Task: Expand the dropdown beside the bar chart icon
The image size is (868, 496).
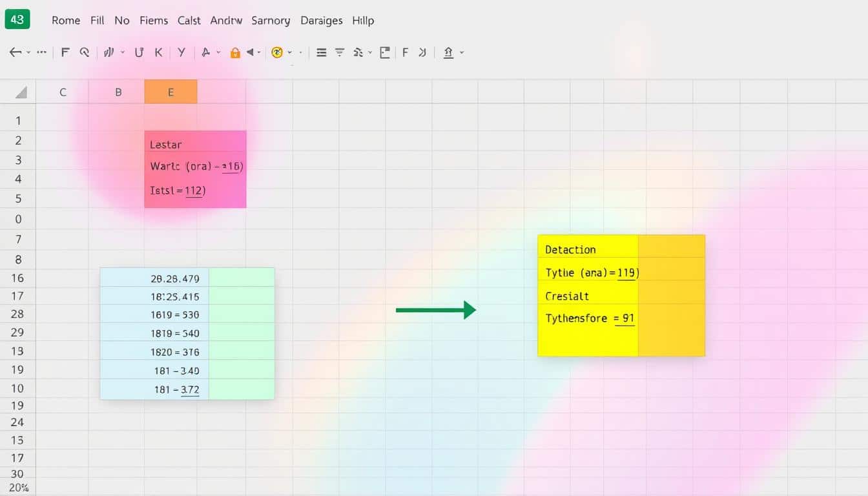Action: [x=122, y=53]
